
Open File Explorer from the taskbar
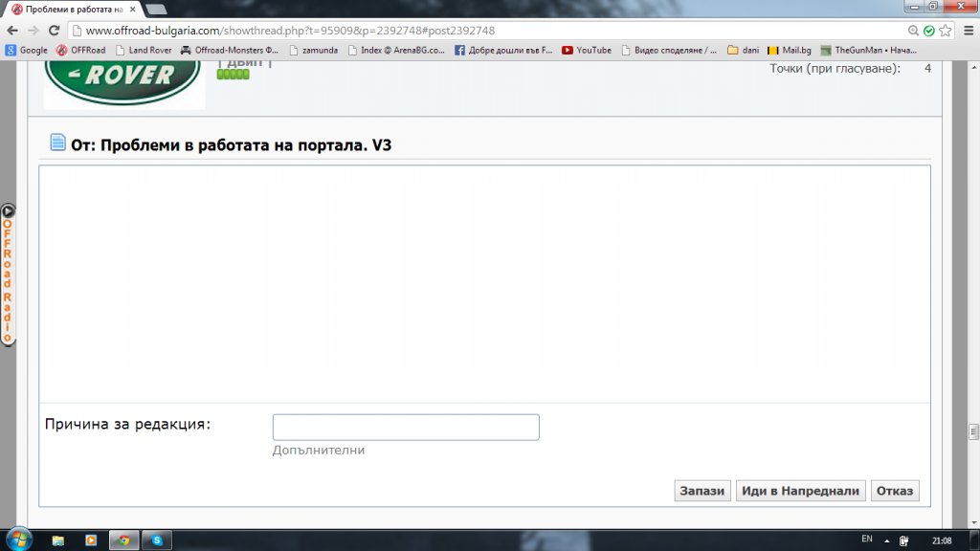(58, 540)
